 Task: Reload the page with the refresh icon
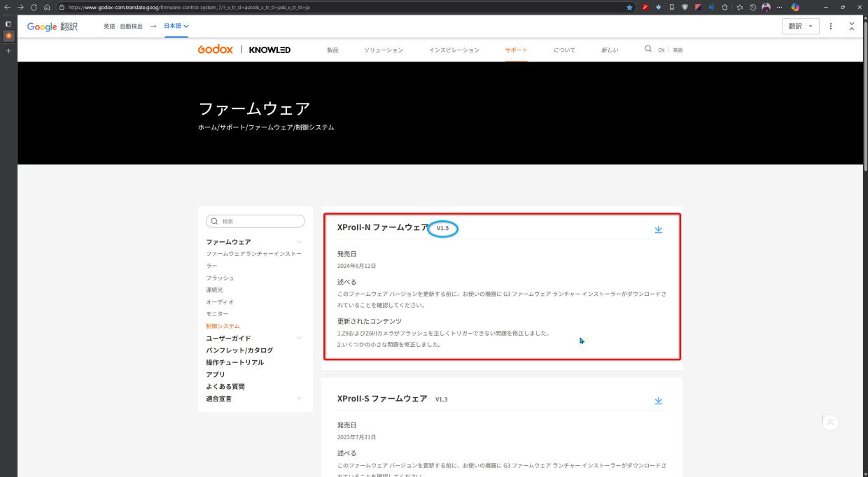pyautogui.click(x=33, y=7)
